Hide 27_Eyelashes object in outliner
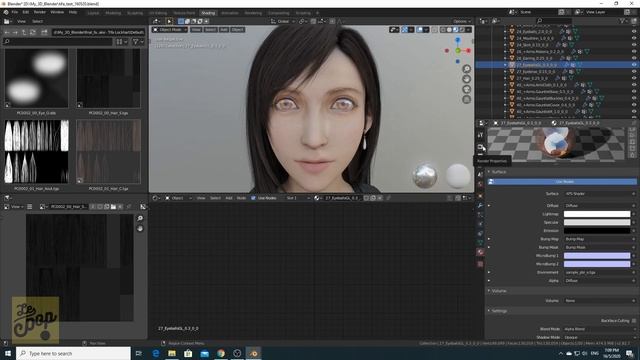This screenshot has height=360, width=640. [634, 71]
